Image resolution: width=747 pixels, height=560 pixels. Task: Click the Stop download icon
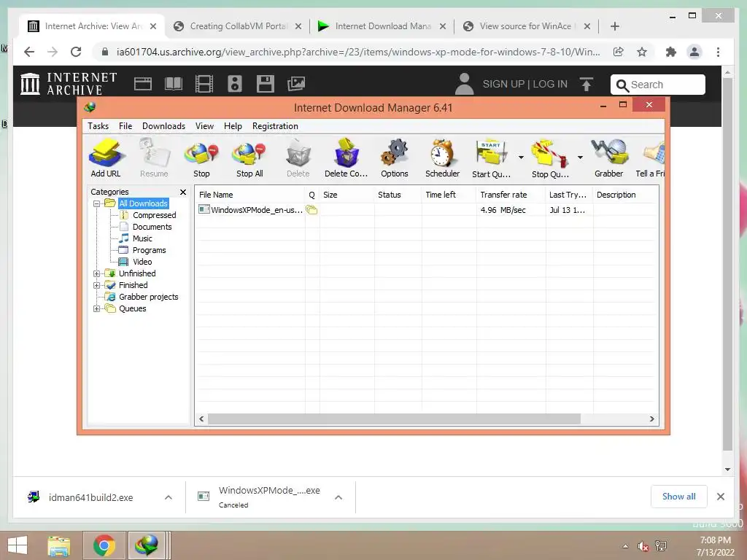[x=201, y=157]
